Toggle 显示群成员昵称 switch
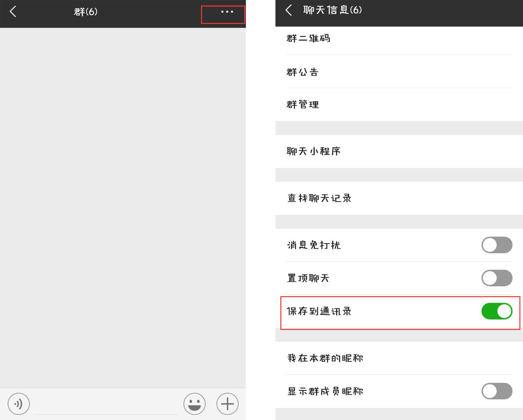This screenshot has width=523, height=420. pyautogui.click(x=497, y=391)
